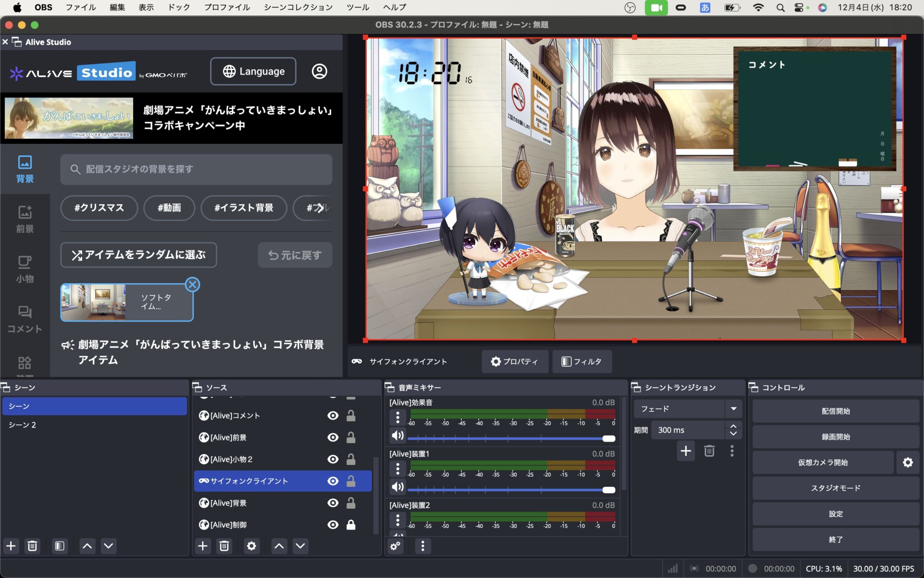Screen dimensions: 924x578
Task: Toggle visibility of サイフォンクライアント source
Action: point(333,481)
